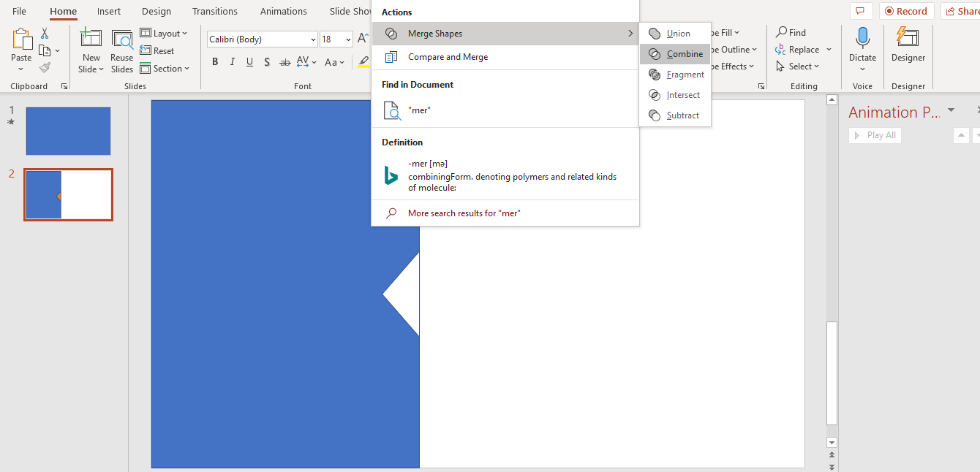Click the Find magnifier

tap(791, 33)
